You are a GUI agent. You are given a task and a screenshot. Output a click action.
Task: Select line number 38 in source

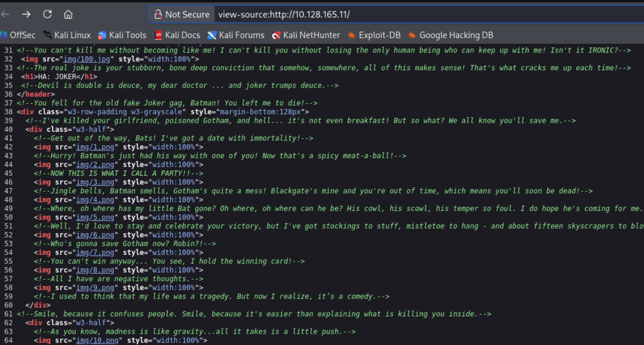(x=8, y=112)
